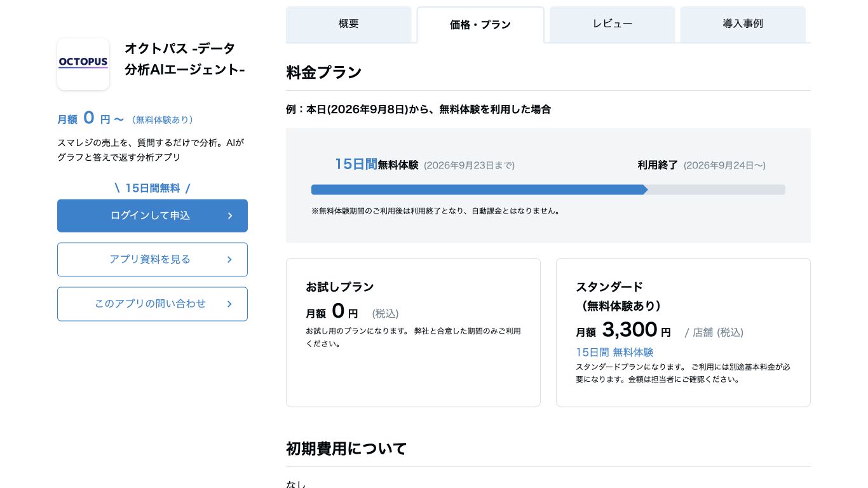Click the 料金プラン heading
Screen dimensions: 868x488
point(324,72)
